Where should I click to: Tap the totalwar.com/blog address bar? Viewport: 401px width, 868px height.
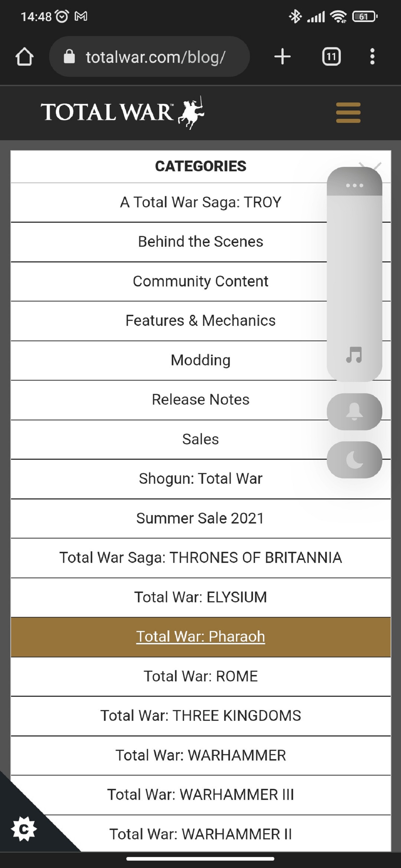149,57
